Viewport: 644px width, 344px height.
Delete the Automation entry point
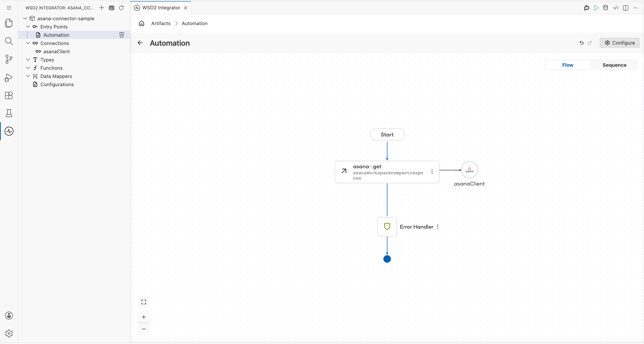[122, 35]
